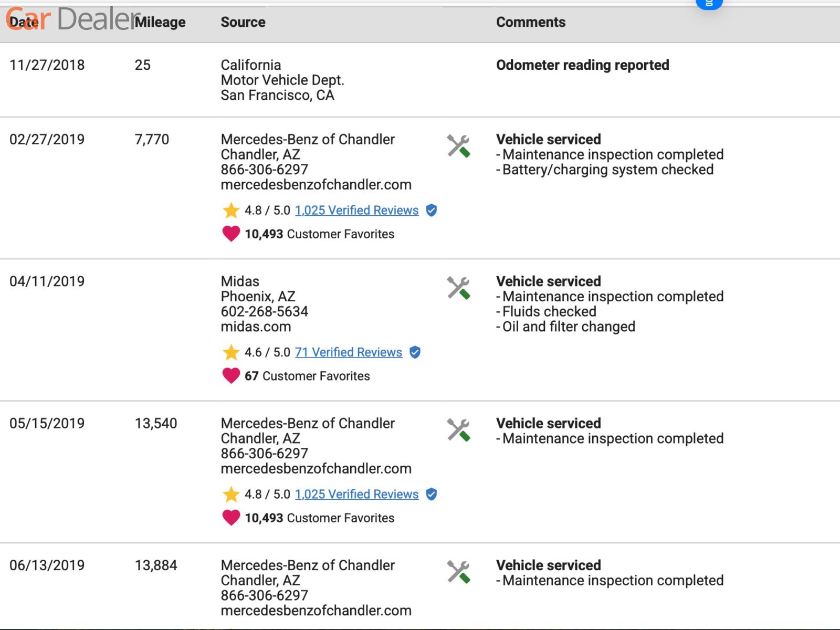Open 71 Verified Reviews link for Midas
The image size is (840, 630).
pyautogui.click(x=348, y=352)
